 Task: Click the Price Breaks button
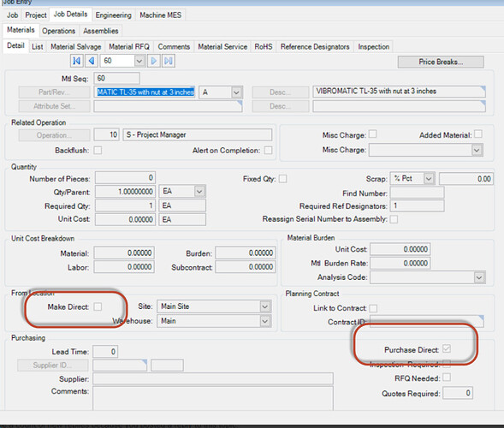pos(441,62)
